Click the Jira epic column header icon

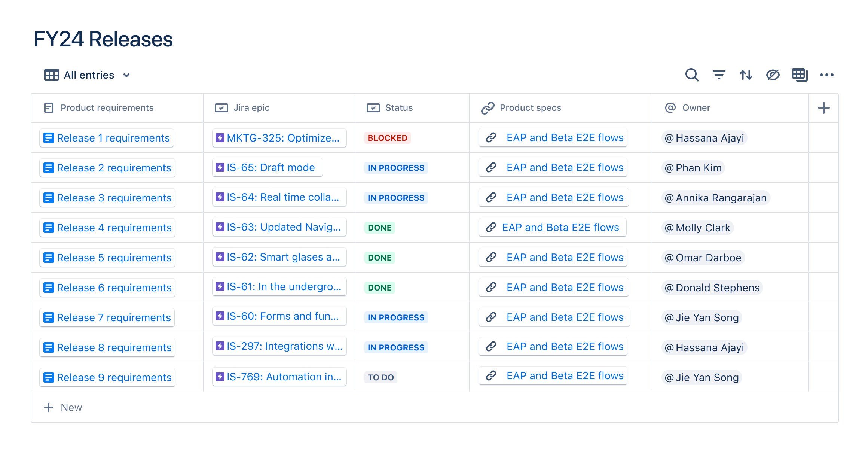click(x=221, y=107)
